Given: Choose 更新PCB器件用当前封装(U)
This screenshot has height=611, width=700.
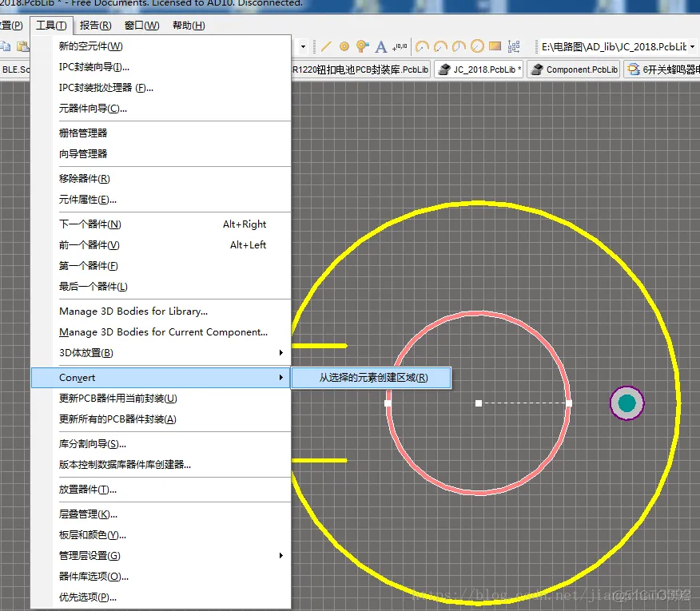Looking at the screenshot, I should click(x=161, y=398).
